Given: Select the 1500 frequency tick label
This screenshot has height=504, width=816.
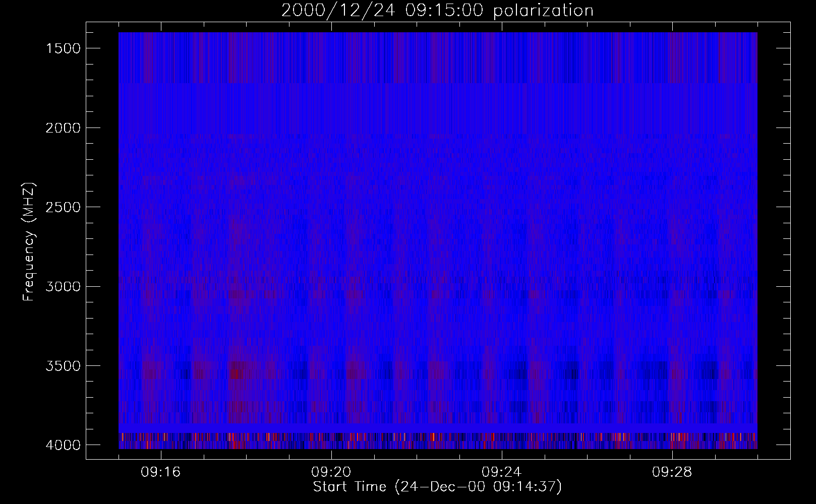Looking at the screenshot, I should coord(63,48).
